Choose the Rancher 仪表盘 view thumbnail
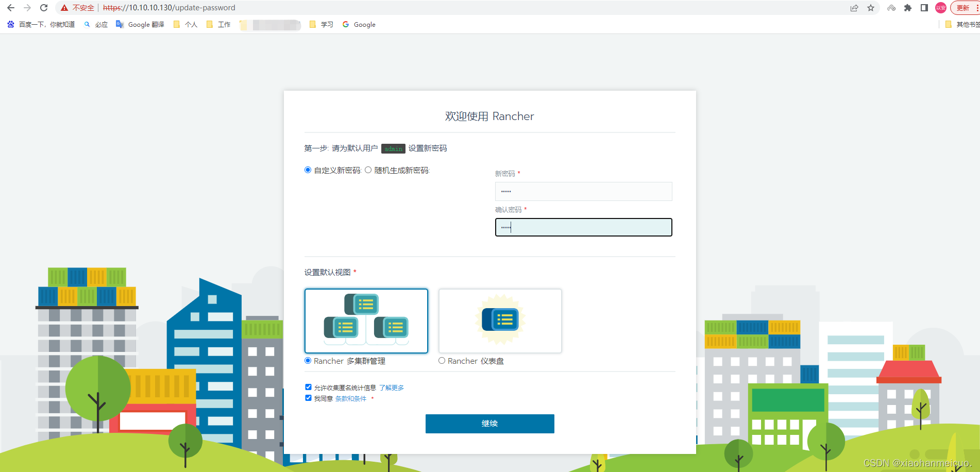Screen dimensions: 980x472 pyautogui.click(x=500, y=321)
